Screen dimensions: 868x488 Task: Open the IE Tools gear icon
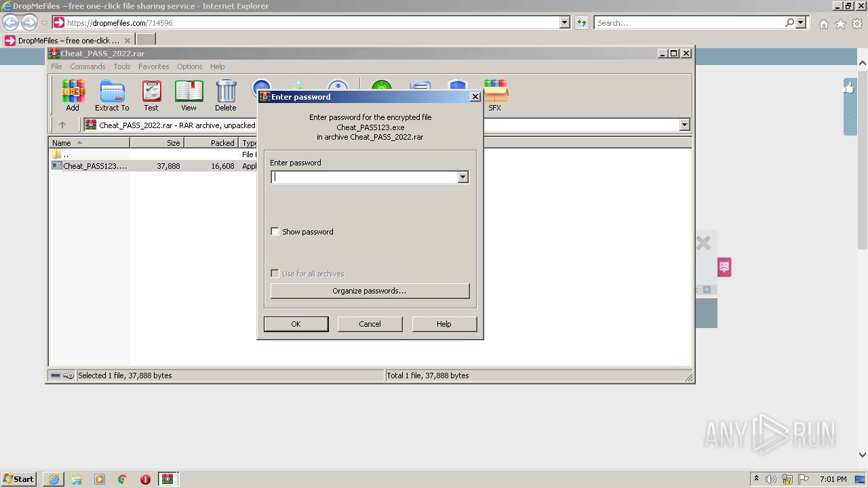click(x=857, y=24)
